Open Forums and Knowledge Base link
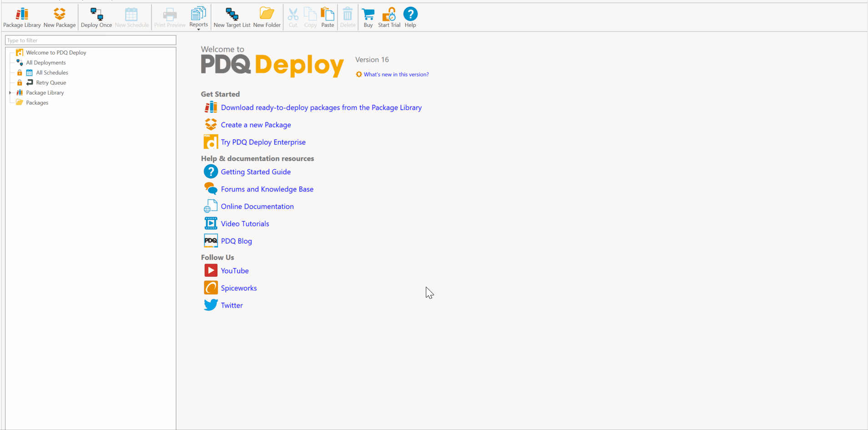Screen dimensions: 868x430 coord(267,189)
